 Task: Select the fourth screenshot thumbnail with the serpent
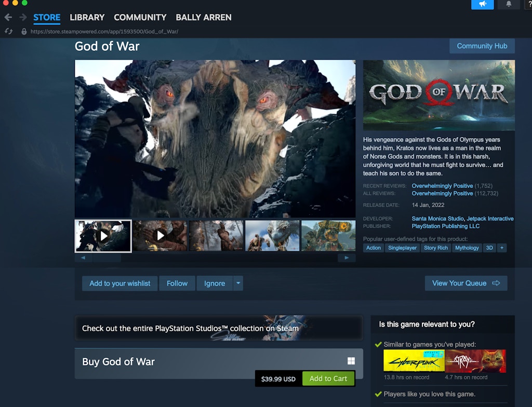pos(272,236)
